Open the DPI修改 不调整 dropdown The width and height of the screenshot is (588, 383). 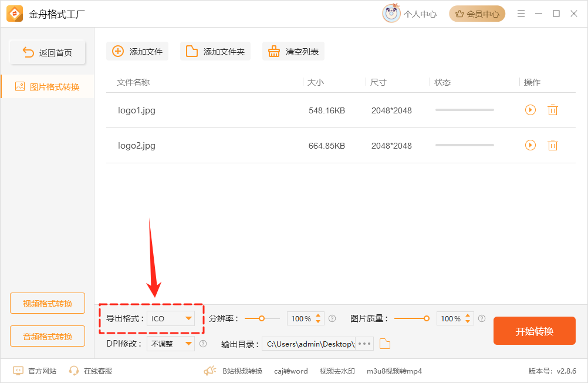[170, 344]
